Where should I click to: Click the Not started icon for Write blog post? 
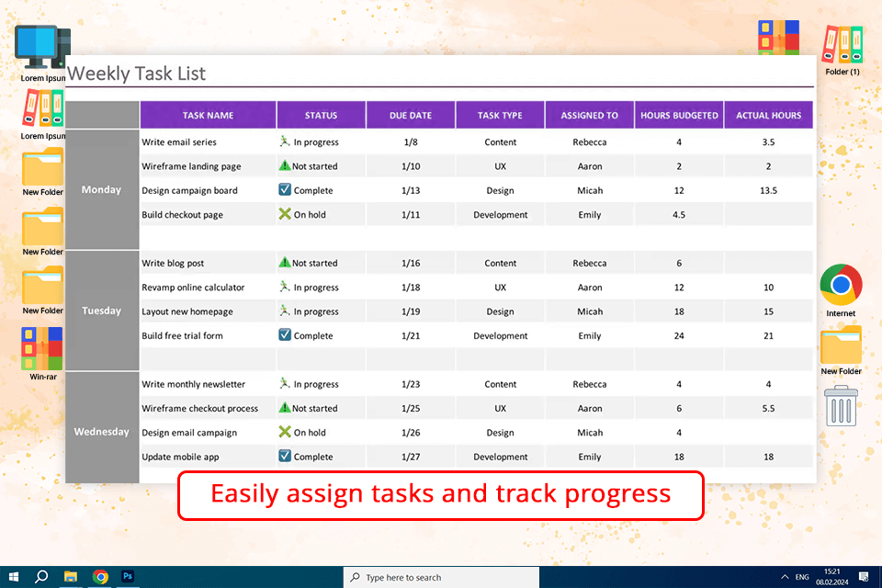coord(285,262)
